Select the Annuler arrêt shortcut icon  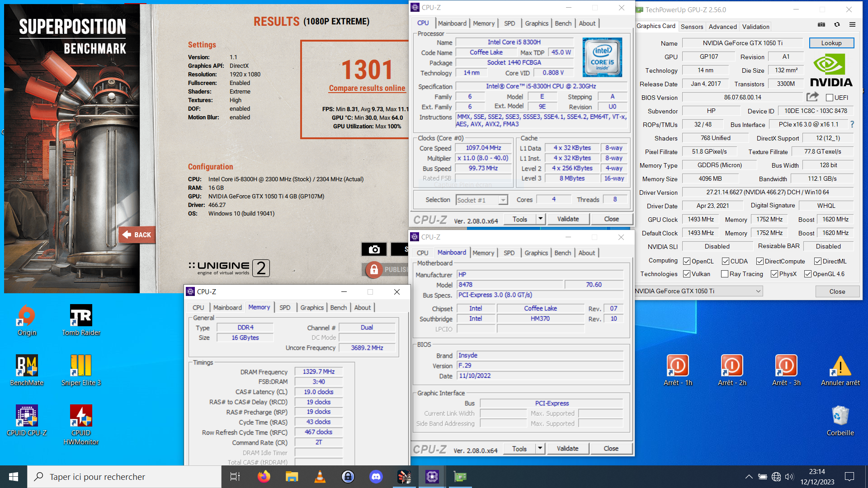[840, 371]
